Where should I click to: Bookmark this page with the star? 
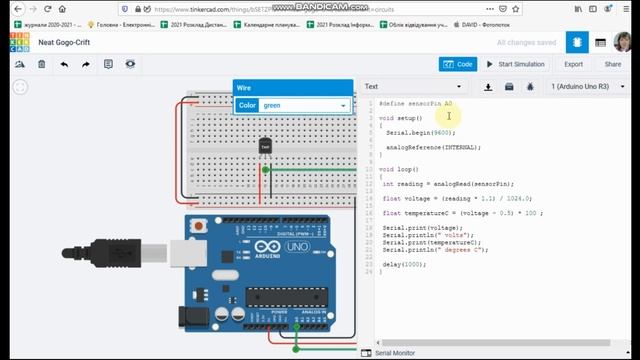click(x=516, y=9)
